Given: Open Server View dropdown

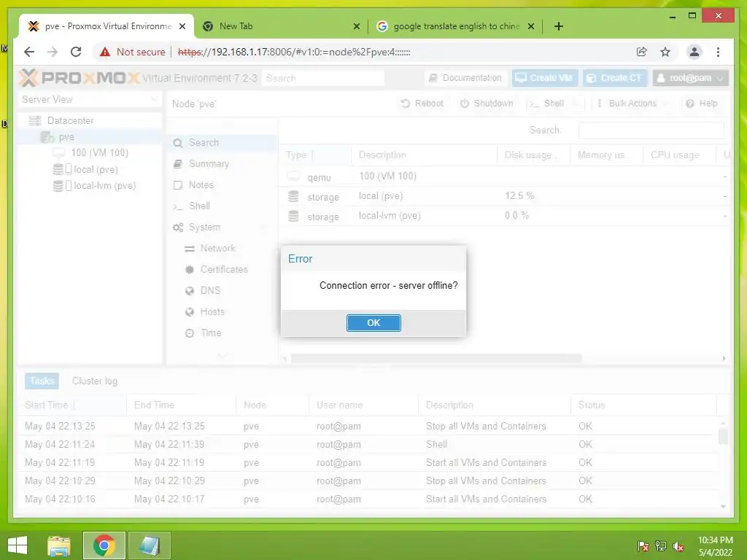Looking at the screenshot, I should point(90,99).
